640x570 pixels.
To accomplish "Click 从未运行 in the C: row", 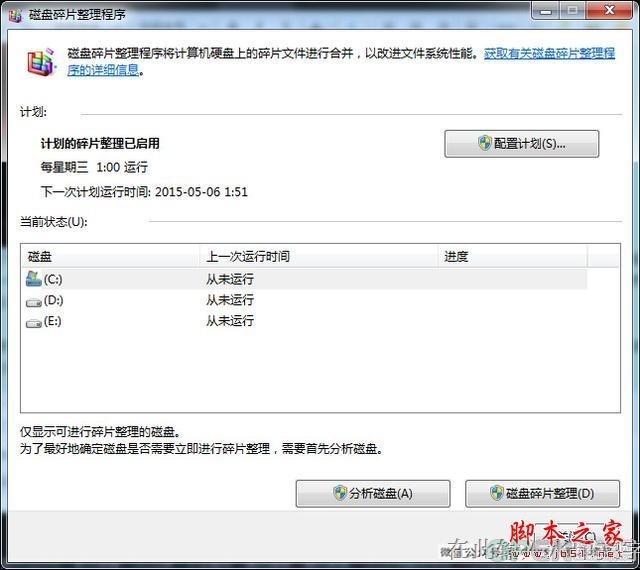I will (230, 279).
